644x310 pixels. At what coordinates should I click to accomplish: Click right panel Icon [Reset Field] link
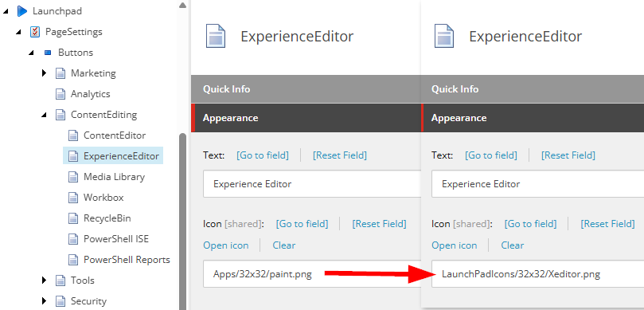(608, 224)
